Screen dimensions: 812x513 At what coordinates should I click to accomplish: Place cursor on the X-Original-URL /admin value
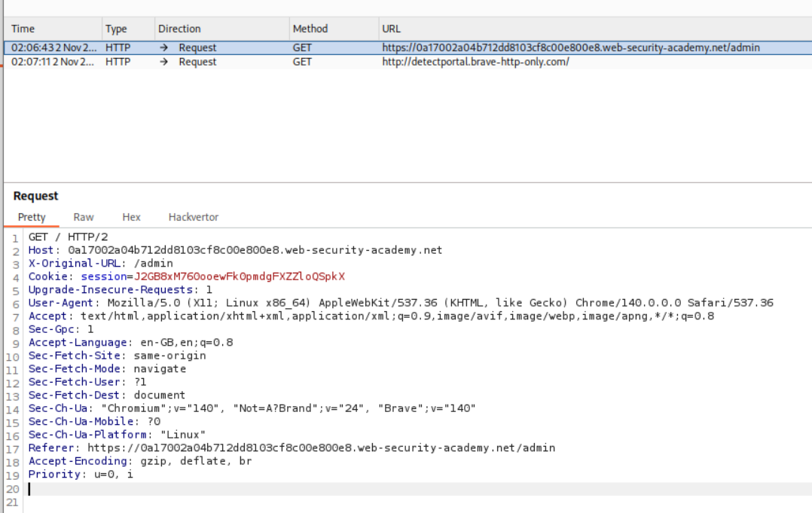pos(155,263)
